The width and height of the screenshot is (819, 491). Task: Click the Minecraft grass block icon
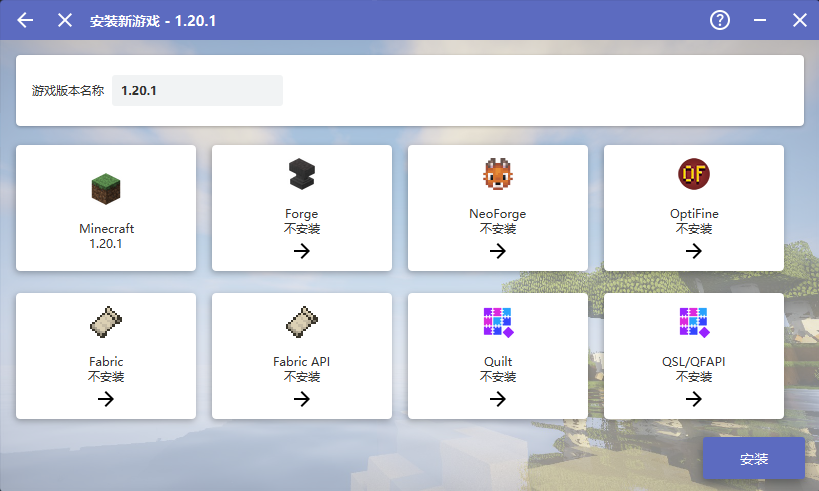(x=106, y=189)
